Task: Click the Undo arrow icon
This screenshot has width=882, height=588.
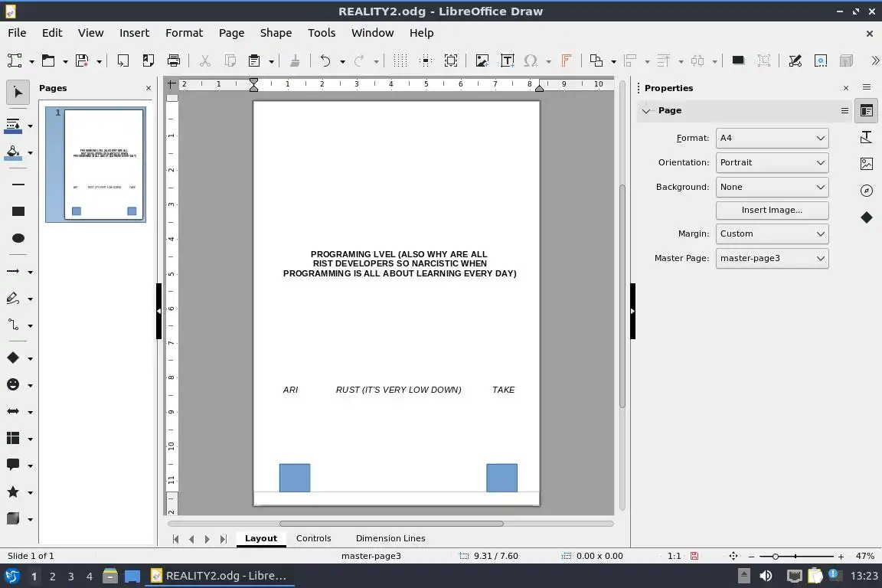Action: [x=325, y=60]
